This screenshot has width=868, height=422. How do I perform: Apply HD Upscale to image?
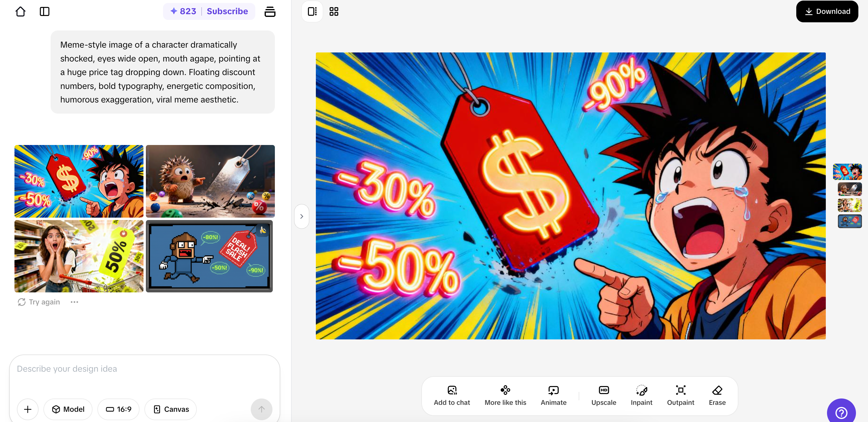[603, 396]
